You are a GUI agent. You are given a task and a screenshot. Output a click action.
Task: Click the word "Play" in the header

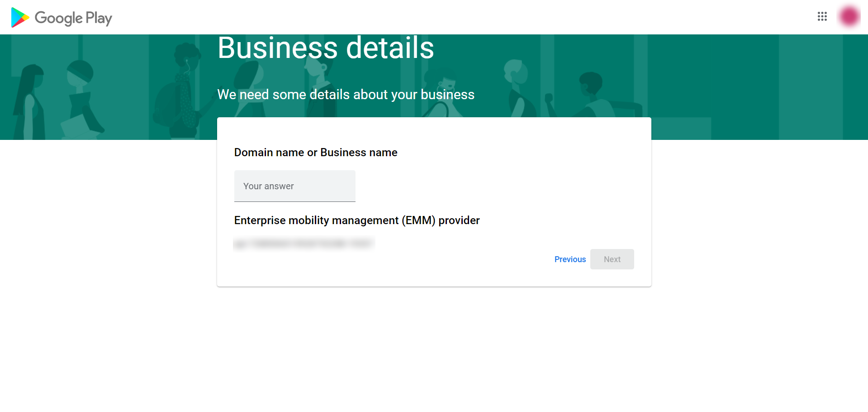coord(99,18)
